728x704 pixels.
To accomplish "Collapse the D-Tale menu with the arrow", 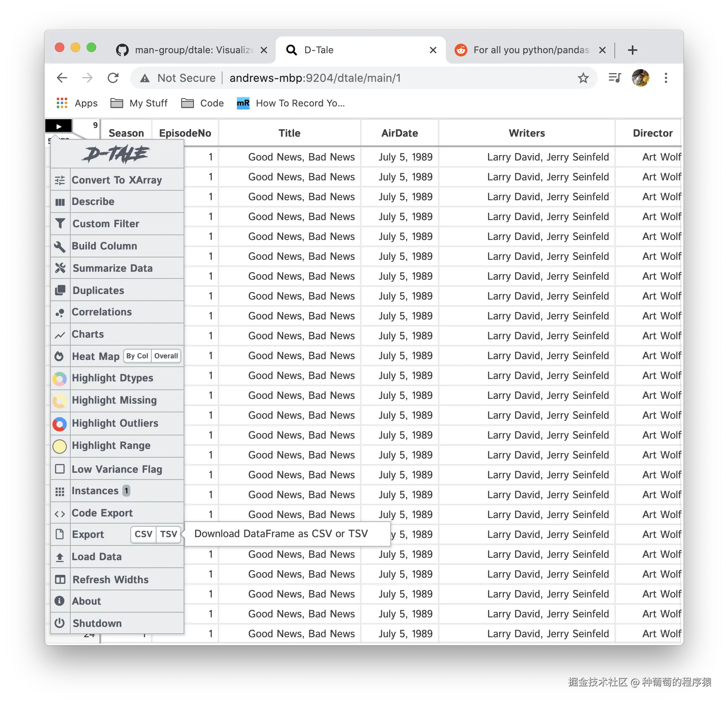I will (58, 126).
